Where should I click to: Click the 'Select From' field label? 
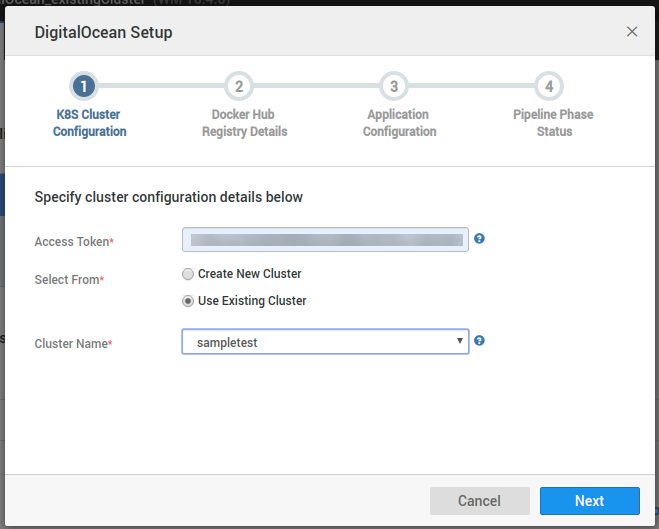pos(69,280)
